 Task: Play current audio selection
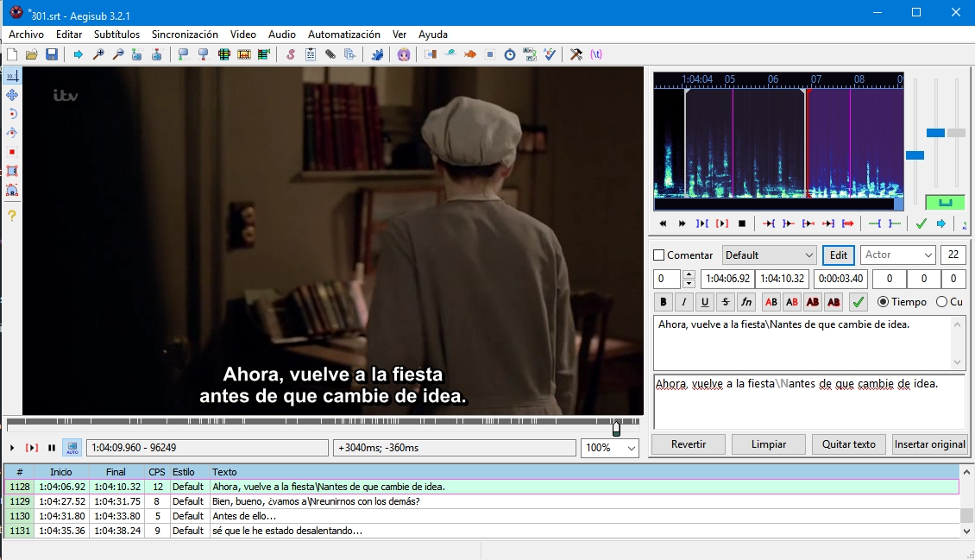702,223
